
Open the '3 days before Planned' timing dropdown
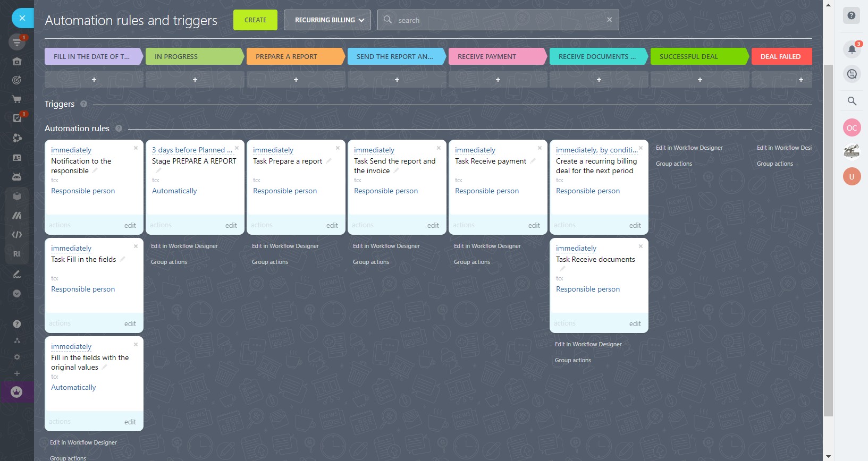[x=192, y=150]
